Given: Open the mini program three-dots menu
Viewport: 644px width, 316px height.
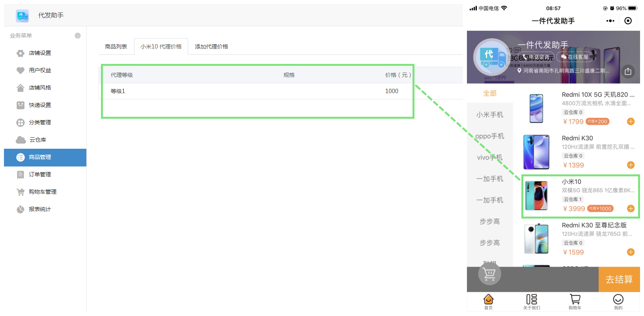Looking at the screenshot, I should tap(610, 21).
